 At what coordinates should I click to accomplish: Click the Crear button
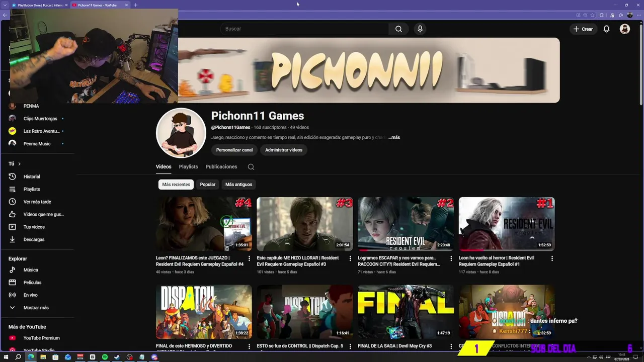(x=584, y=29)
